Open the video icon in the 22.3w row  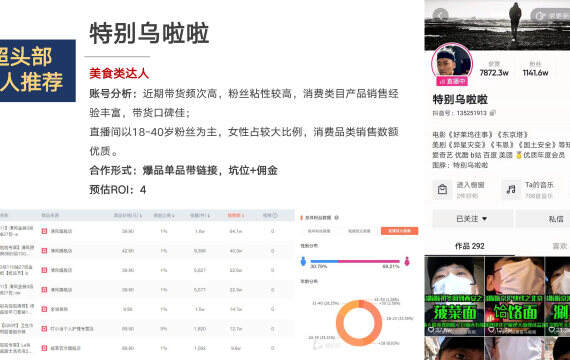click(x=273, y=290)
